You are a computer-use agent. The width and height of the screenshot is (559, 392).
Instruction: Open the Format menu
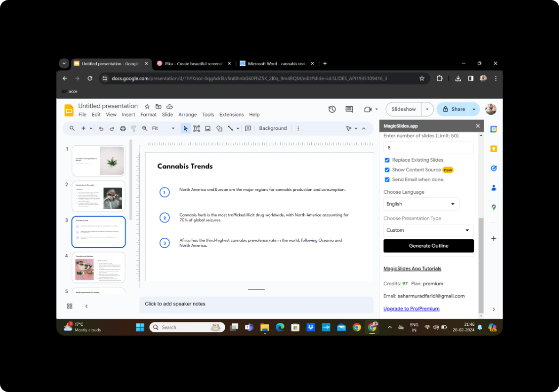[148, 115]
